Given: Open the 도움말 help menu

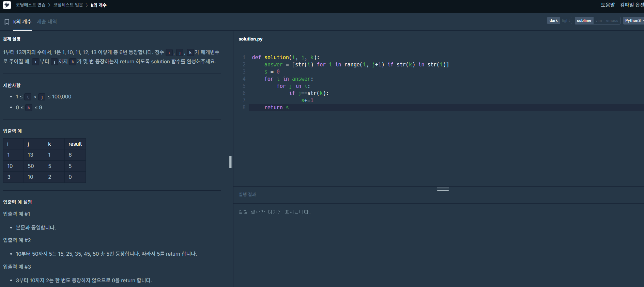Looking at the screenshot, I should click(608, 5).
